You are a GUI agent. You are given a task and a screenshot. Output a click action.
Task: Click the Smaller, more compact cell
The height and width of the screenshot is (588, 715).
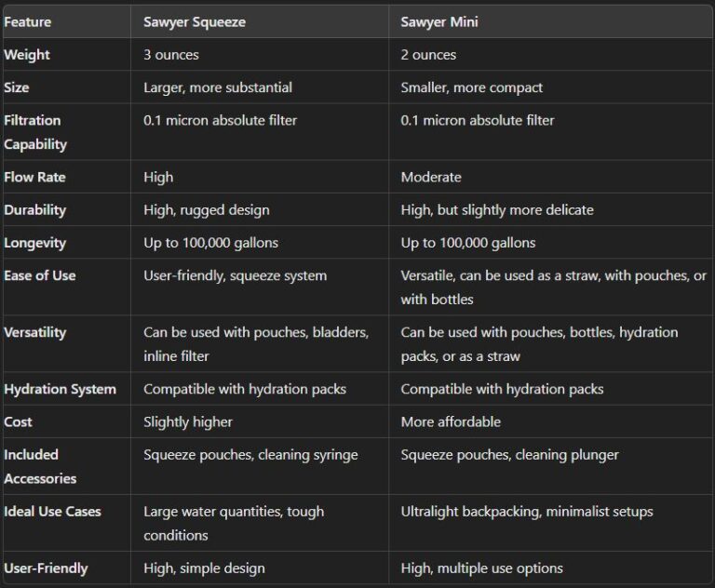pyautogui.click(x=471, y=87)
